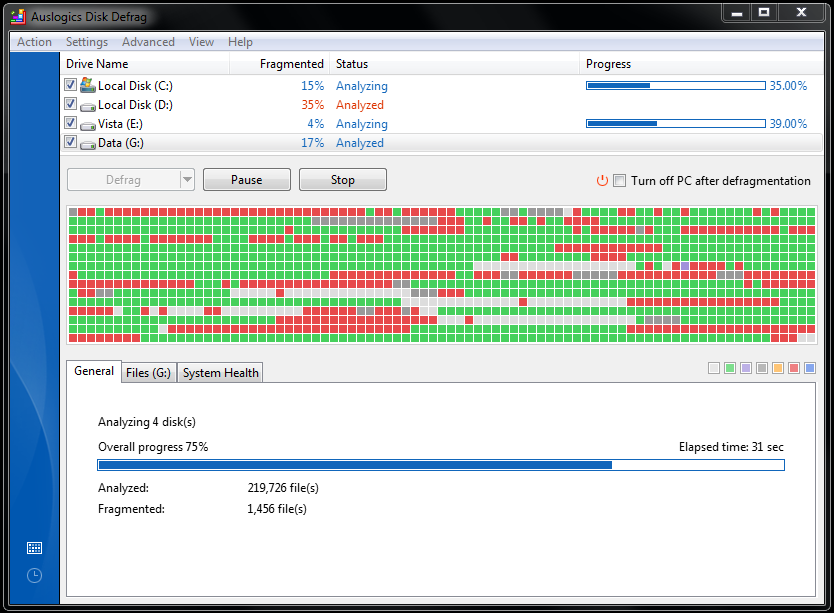
Task: Enable Turn off PC after defragmentation
Action: (619, 180)
